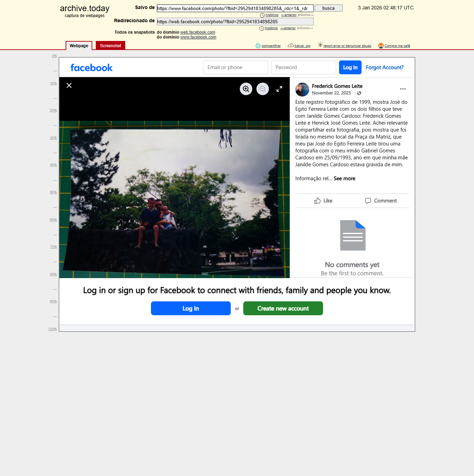Image resolution: width=474 pixels, height=476 pixels.
Task: Click the public globe audience icon
Action: tap(359, 93)
